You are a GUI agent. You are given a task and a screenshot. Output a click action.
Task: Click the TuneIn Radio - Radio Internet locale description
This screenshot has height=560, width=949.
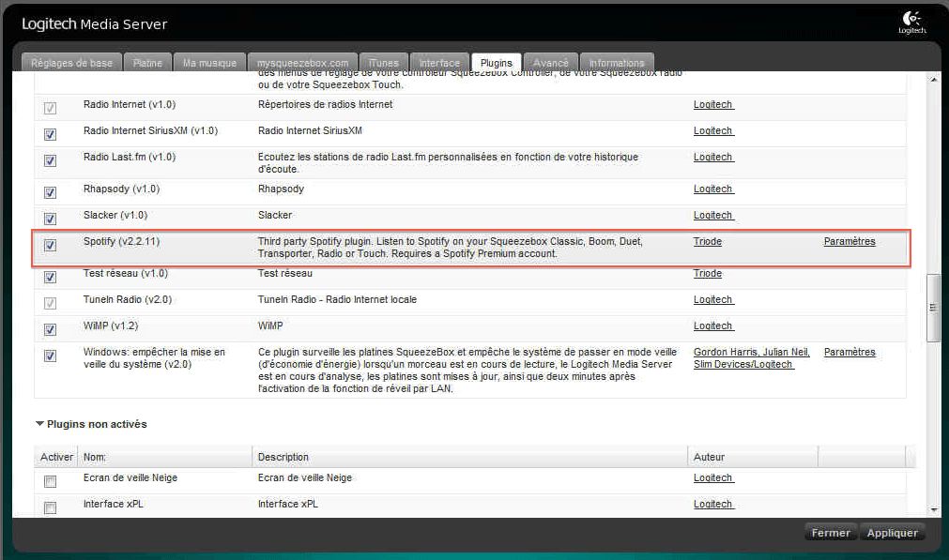337,299
